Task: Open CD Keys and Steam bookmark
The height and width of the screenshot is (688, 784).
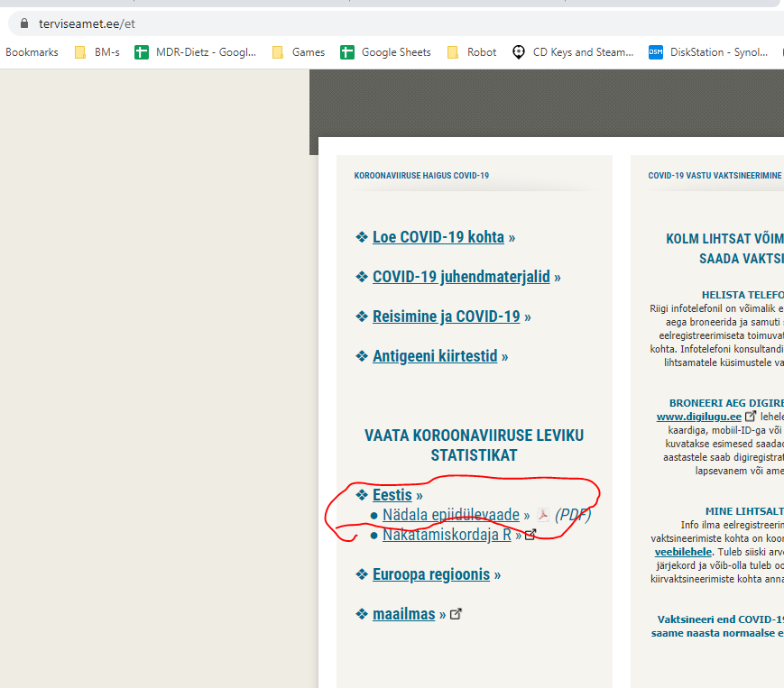Action: (x=573, y=52)
